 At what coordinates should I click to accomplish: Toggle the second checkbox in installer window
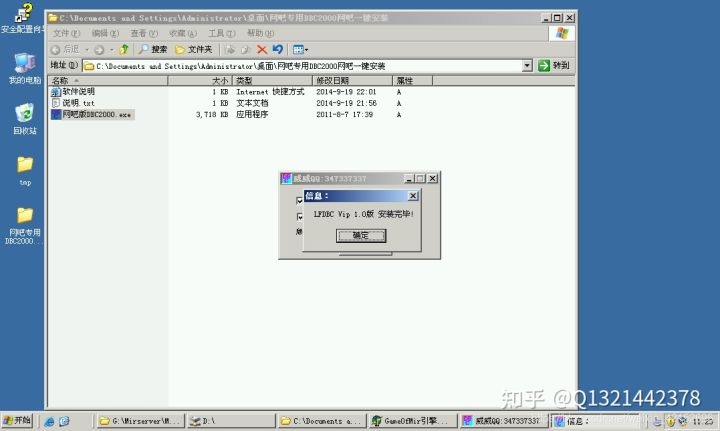point(299,215)
